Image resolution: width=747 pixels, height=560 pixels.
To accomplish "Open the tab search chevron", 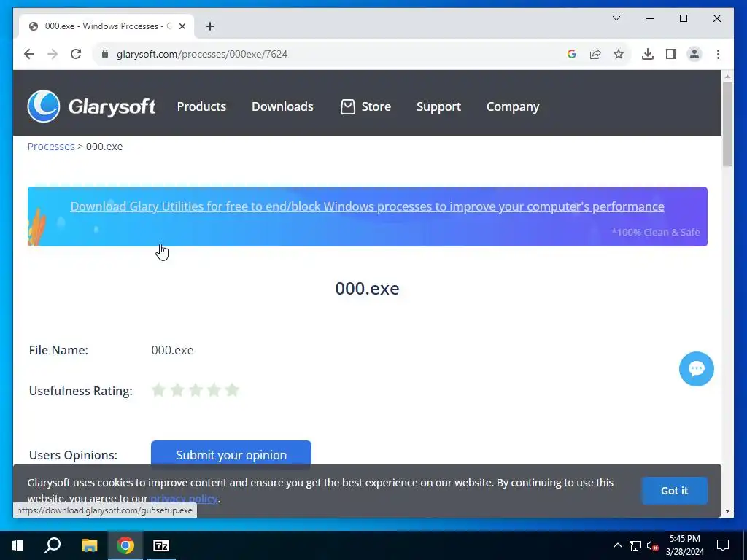I will [616, 18].
